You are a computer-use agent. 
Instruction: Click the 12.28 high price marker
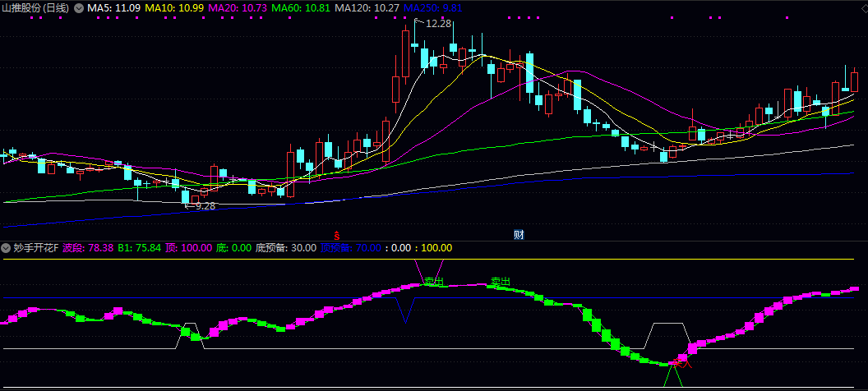[438, 24]
